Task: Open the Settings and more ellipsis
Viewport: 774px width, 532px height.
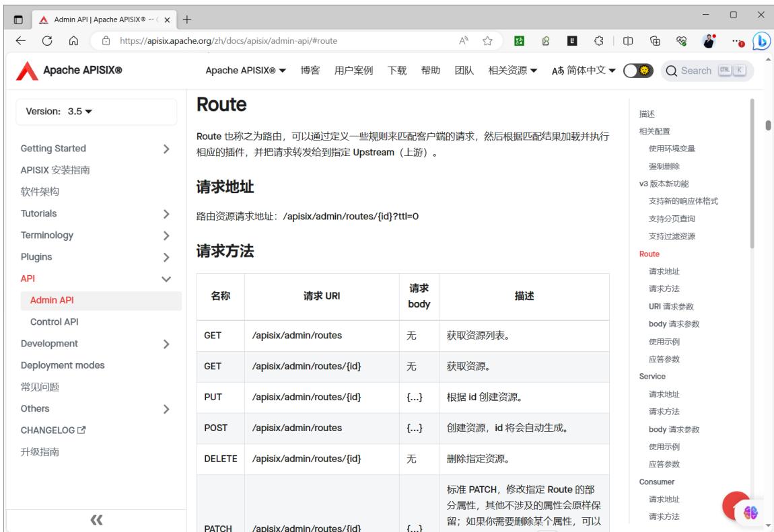Action: [736, 42]
